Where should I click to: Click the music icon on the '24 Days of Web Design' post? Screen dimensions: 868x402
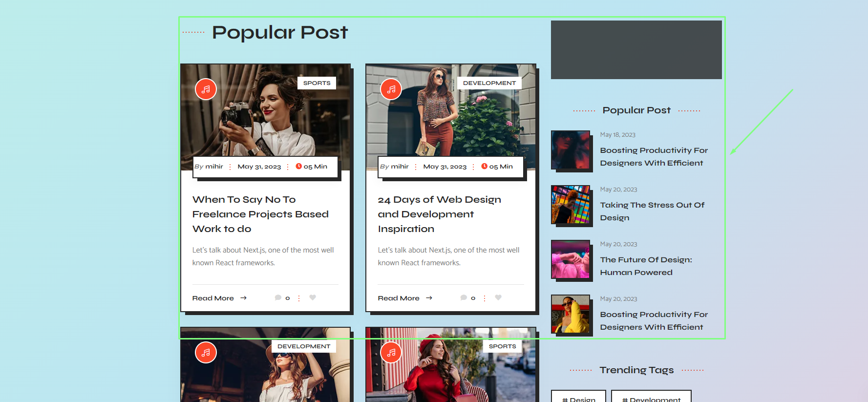[x=391, y=89]
